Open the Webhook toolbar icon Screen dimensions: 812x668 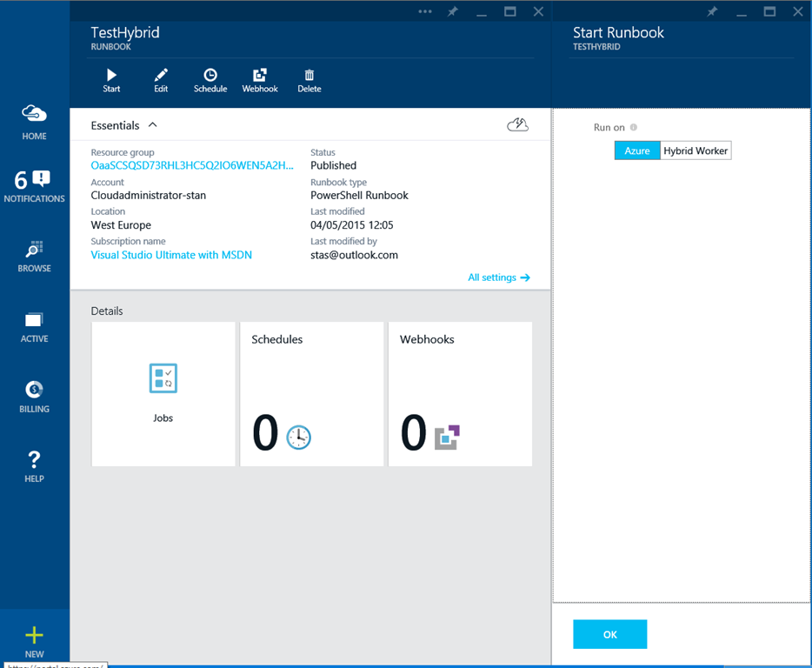[260, 77]
